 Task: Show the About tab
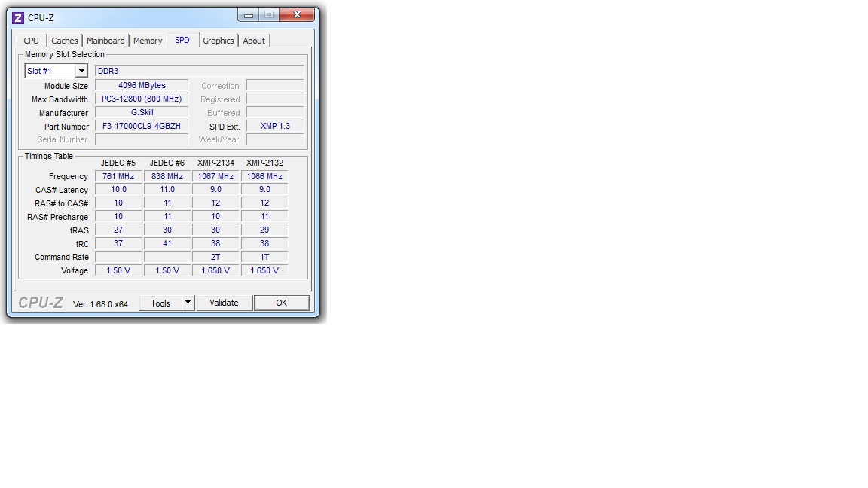coord(254,41)
